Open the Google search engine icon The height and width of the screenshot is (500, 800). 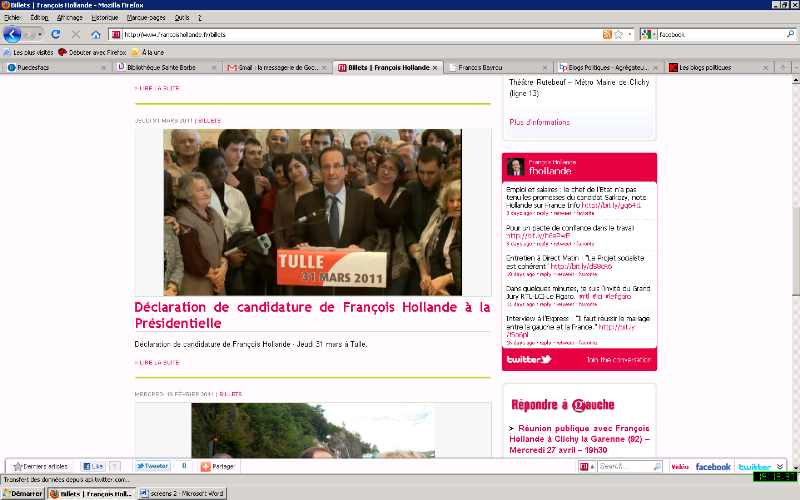[646, 34]
